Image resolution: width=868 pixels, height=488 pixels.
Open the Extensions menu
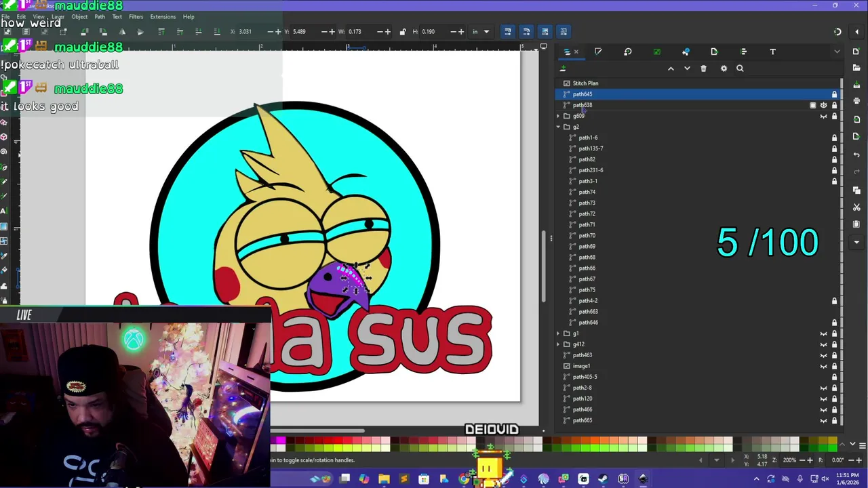(x=163, y=16)
